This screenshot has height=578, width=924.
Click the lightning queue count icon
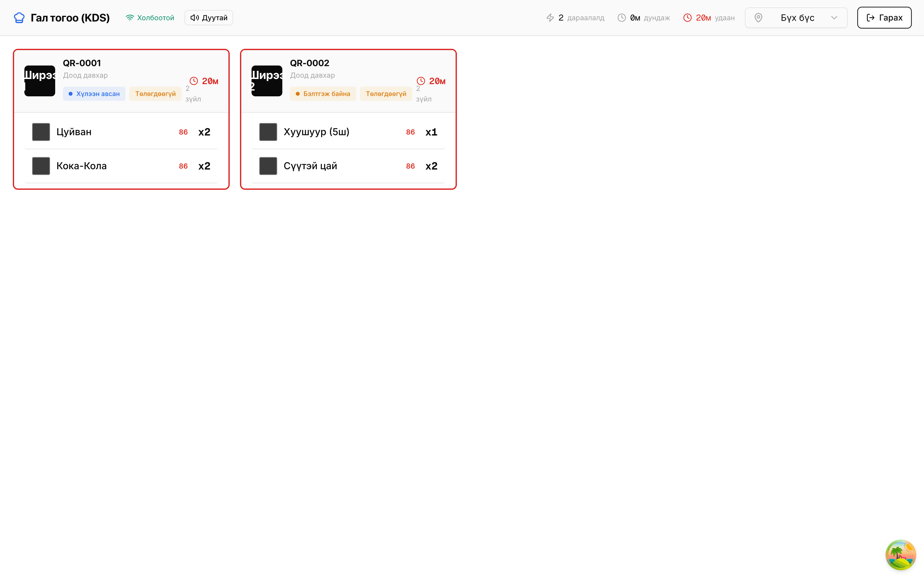(550, 18)
